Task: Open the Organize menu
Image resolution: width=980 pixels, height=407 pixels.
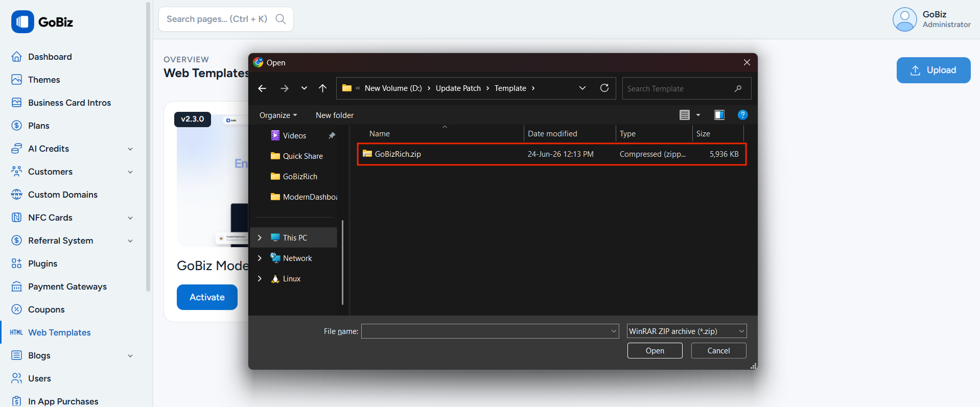Action: pos(278,115)
